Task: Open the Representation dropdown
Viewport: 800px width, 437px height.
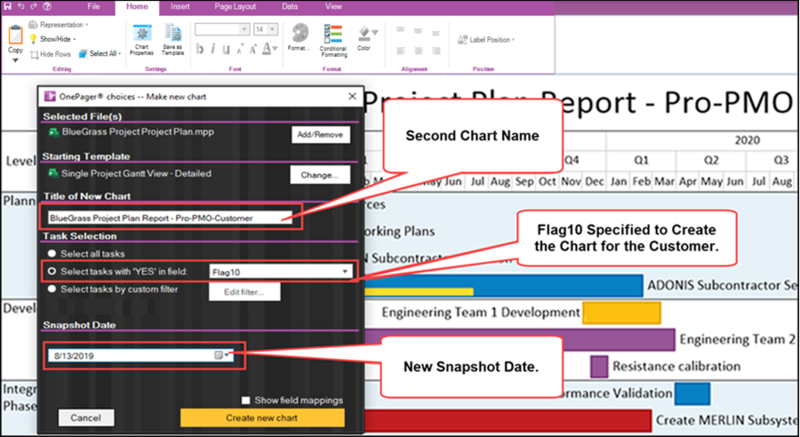Action: click(59, 24)
